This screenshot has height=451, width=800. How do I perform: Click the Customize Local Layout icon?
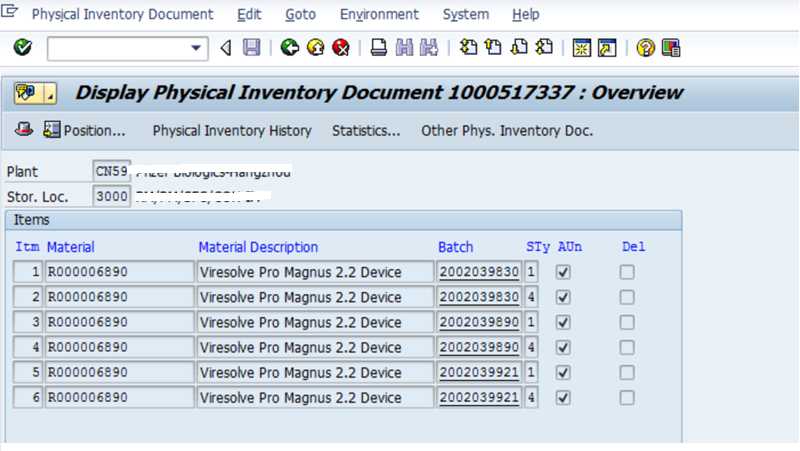pyautogui.click(x=671, y=48)
